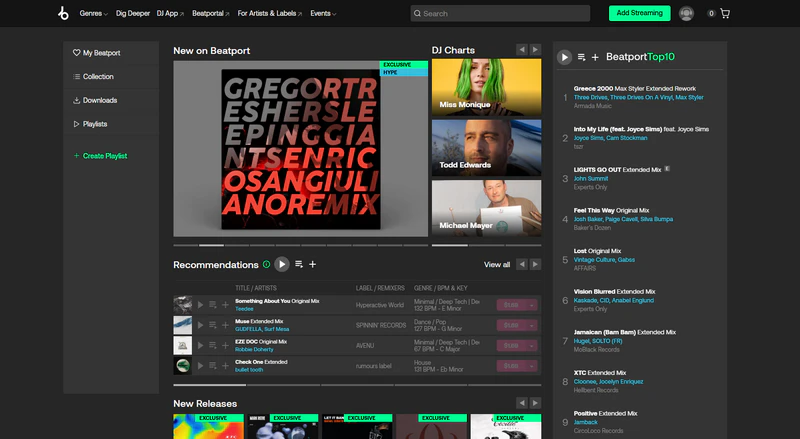Go to previous Recommendations page

[521, 264]
